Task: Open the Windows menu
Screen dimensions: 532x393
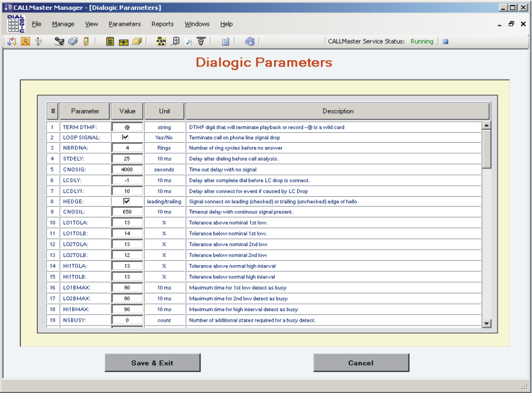Action: pyautogui.click(x=197, y=24)
